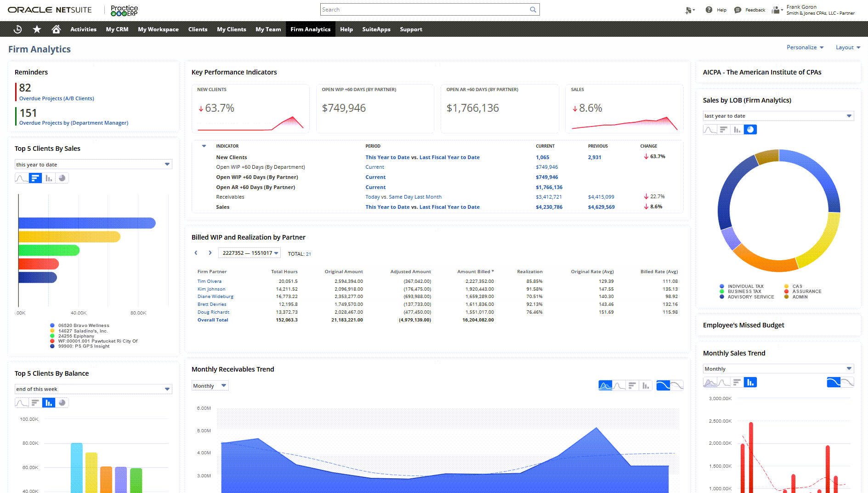Click the Help question mark icon
This screenshot has width=868, height=493.
(709, 10)
